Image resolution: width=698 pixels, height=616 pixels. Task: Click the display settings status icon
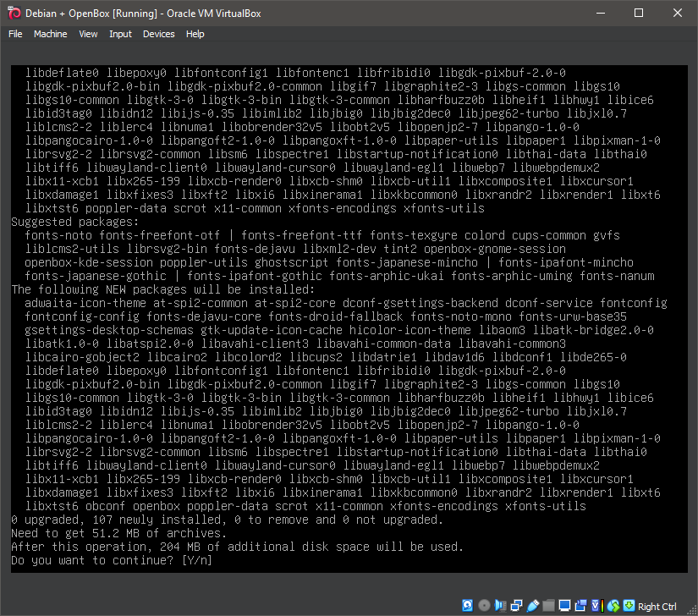click(x=565, y=605)
